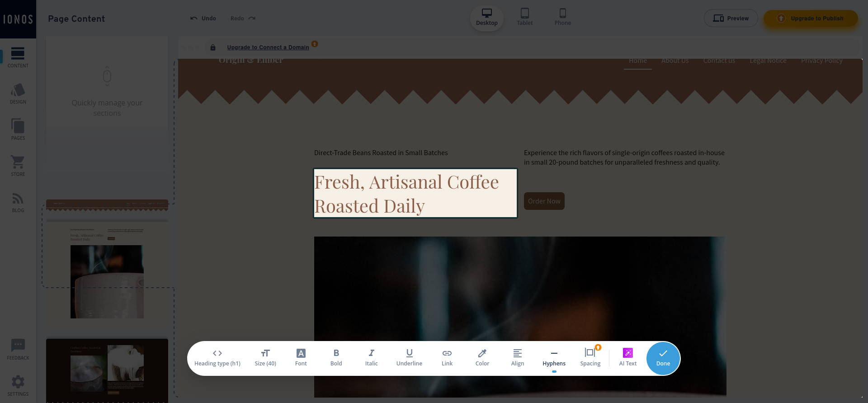The image size is (868, 403).
Task: Open the Font picker
Action: coord(301,358)
